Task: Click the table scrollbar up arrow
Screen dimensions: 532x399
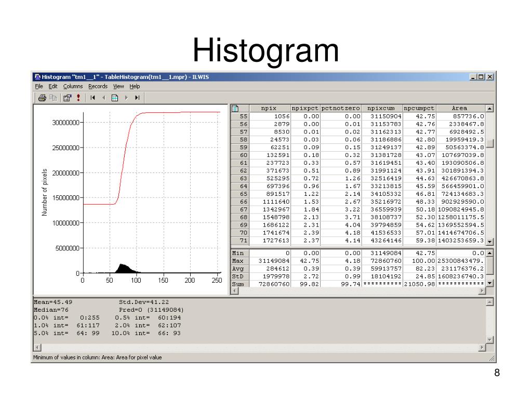Action: [x=489, y=109]
